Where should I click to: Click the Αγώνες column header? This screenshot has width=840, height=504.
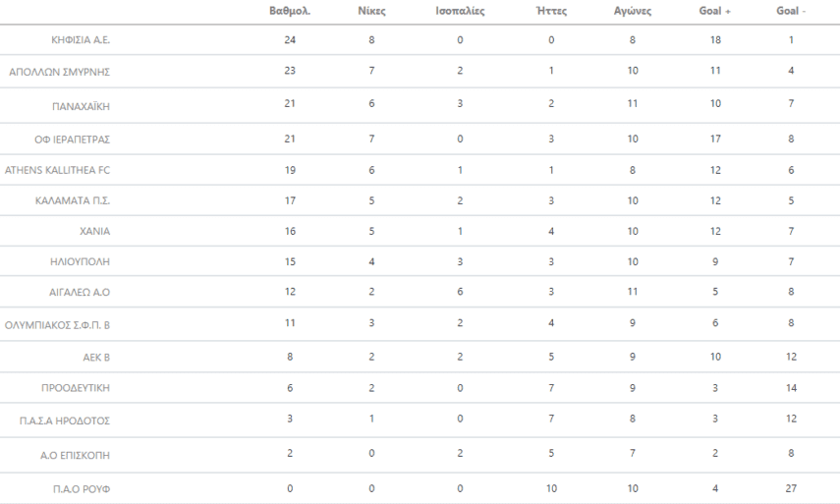click(x=634, y=15)
